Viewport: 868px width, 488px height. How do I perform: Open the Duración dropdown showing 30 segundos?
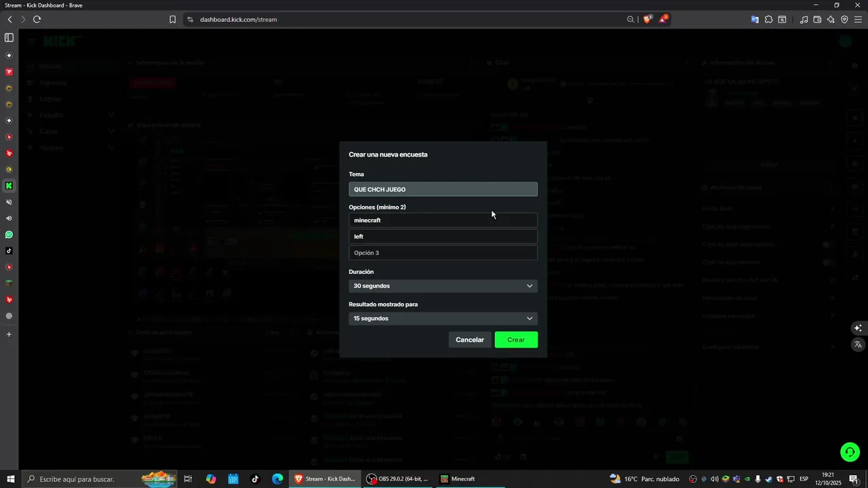443,285
